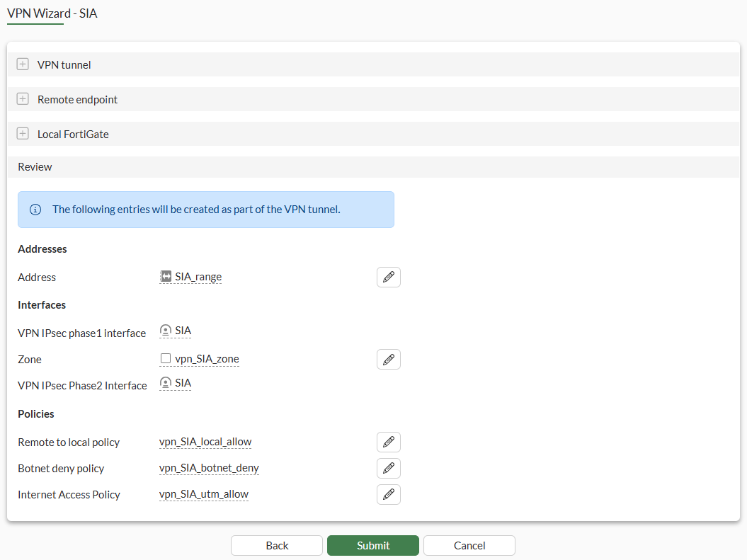
Task: Edit the vpn_SIA_zone zone entry
Action: click(x=388, y=360)
